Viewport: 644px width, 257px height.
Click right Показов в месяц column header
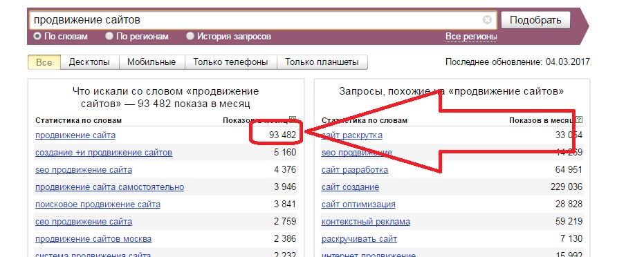click(x=542, y=120)
